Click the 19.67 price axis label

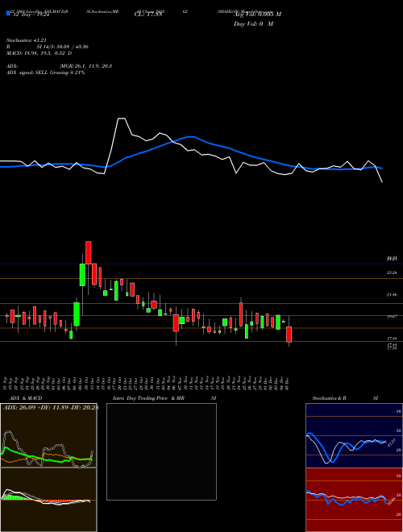click(x=392, y=317)
